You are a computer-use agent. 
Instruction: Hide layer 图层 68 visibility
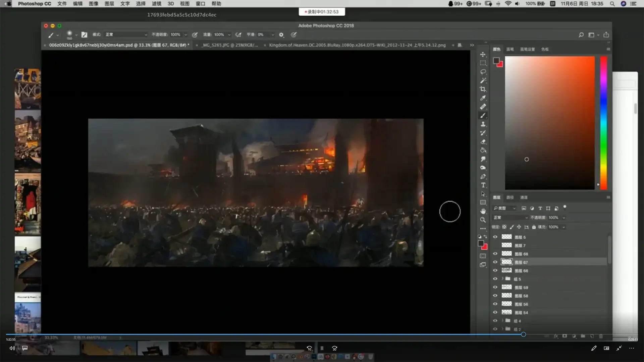point(495,254)
